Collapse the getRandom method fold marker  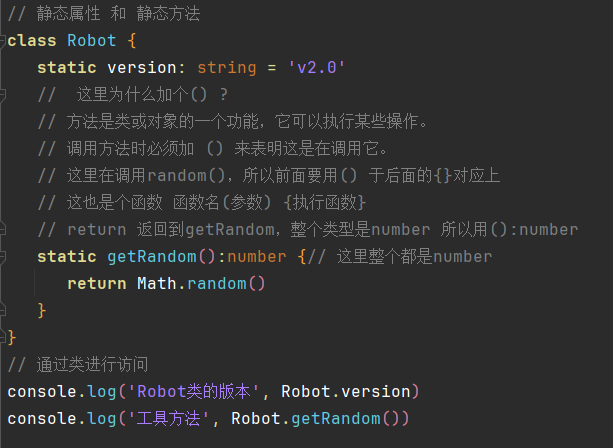(2, 256)
